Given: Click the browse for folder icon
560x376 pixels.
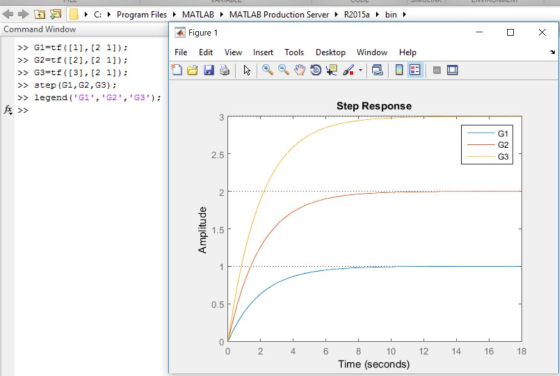Looking at the screenshot, I should [x=55, y=14].
